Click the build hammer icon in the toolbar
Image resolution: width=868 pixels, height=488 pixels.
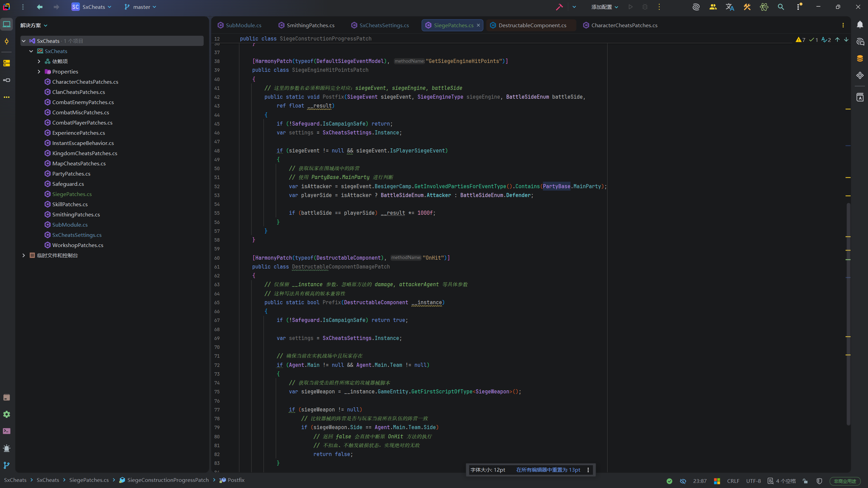559,7
